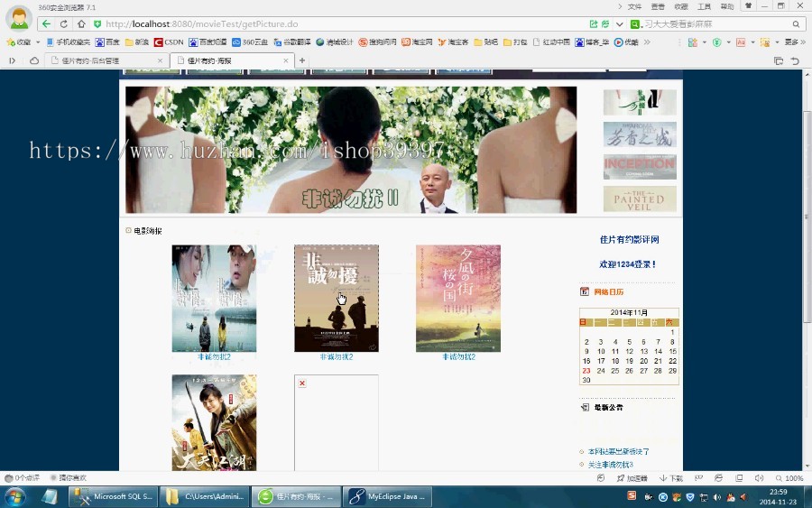Image resolution: width=812 pixels, height=508 pixels.
Task: Open the tab list window icon
Action: [779, 60]
